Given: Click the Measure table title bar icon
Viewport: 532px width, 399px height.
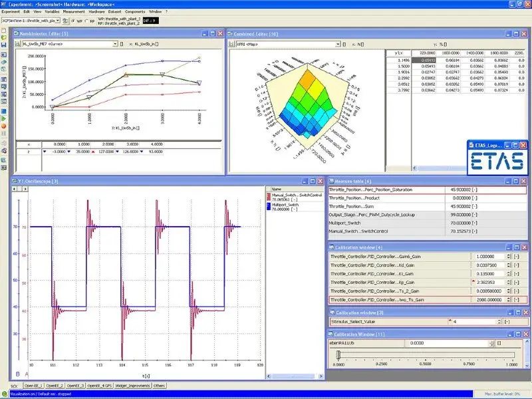Looking at the screenshot, I should [x=331, y=180].
